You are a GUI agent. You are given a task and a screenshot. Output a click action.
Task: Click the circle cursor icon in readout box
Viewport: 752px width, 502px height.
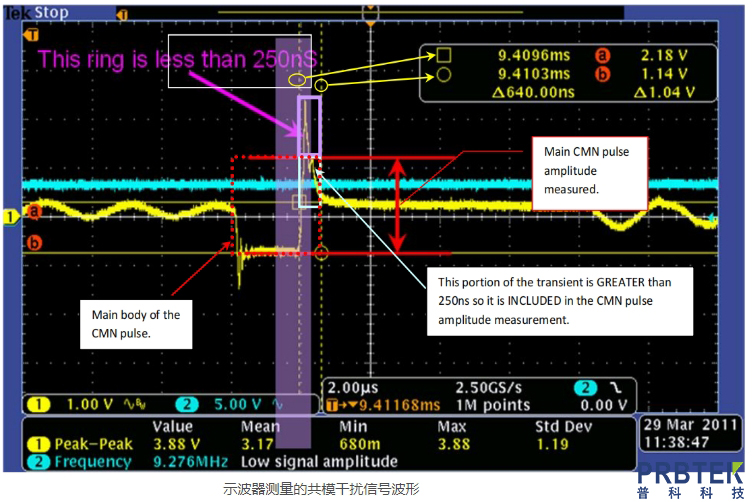tap(445, 74)
